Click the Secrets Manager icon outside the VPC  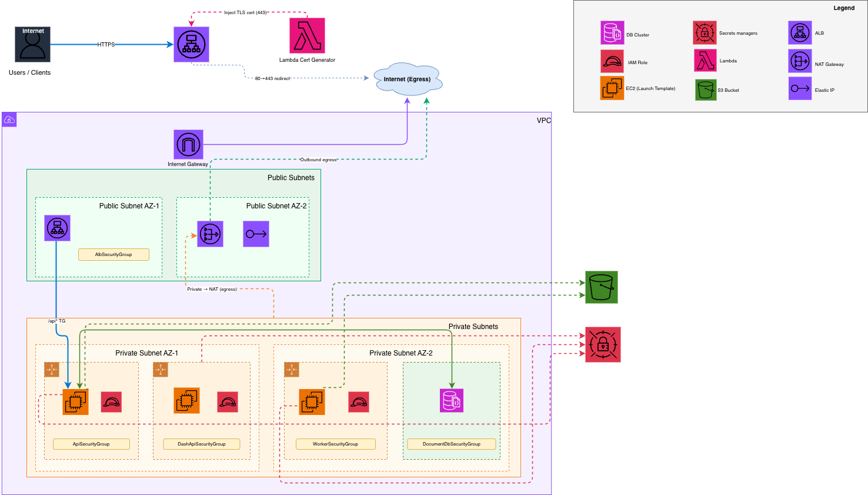(x=603, y=344)
